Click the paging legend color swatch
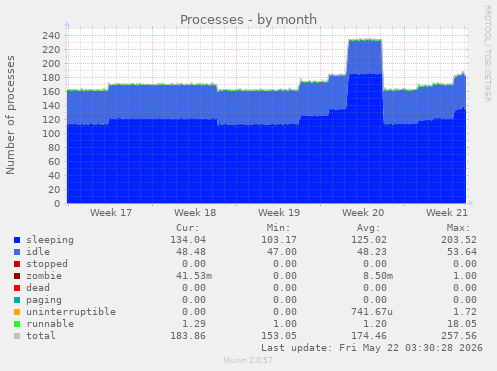Screen dimensions: 497x371 [17, 300]
